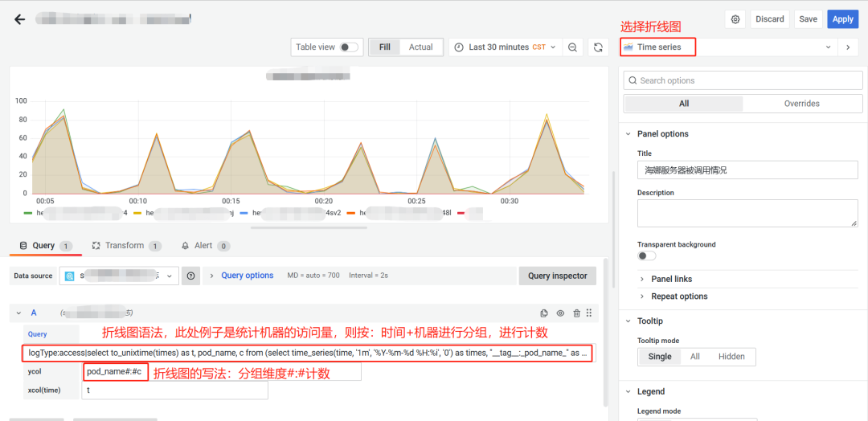Grab the query A drag handle icon

(x=589, y=313)
